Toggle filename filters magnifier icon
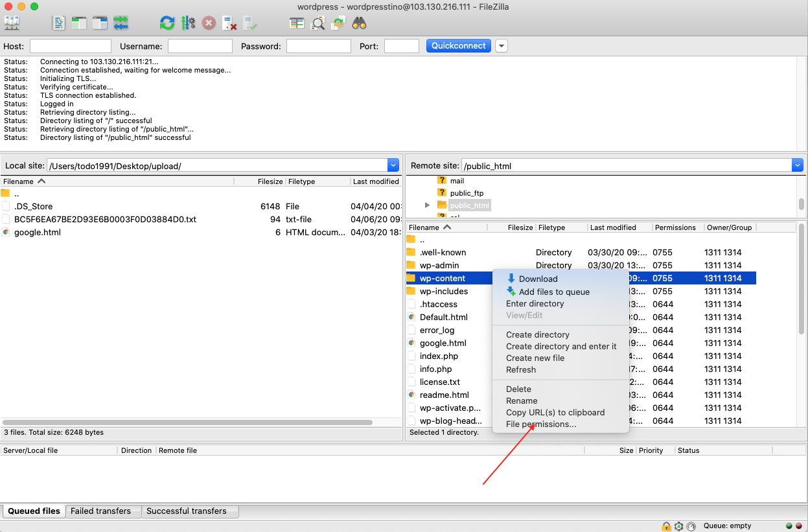The width and height of the screenshot is (808, 532). pos(317,24)
